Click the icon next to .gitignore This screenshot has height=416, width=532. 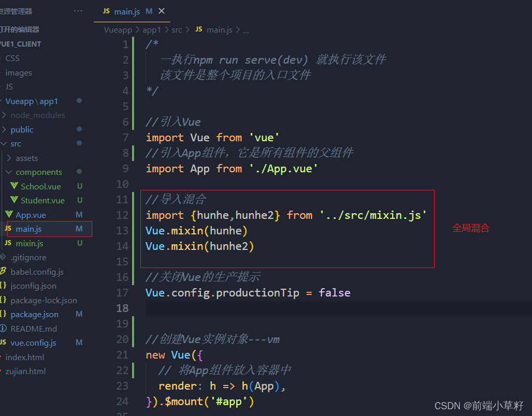pos(5,257)
